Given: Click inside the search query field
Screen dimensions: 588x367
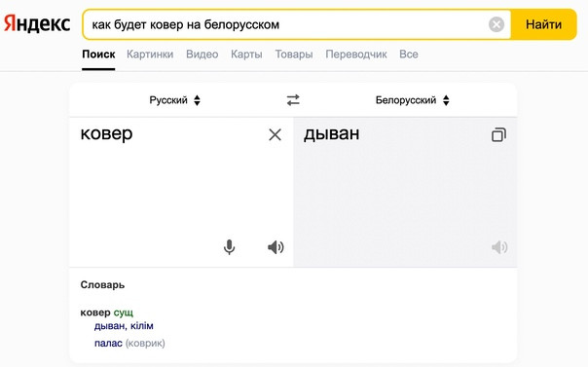Looking at the screenshot, I should coord(285,24).
